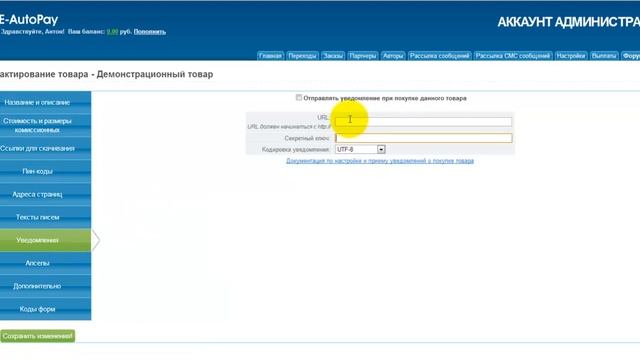
Task: Open the UTF-8 encoding dropdown
Action: click(360, 149)
